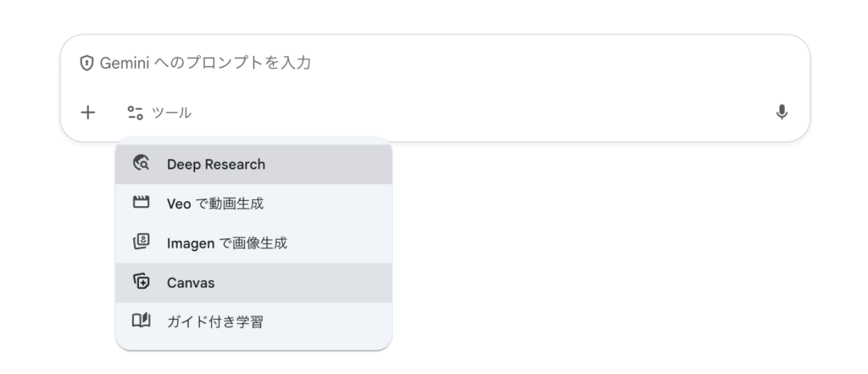Screen dimensions: 868x374
Task: Click the plus icon to add files
Action: [x=87, y=112]
